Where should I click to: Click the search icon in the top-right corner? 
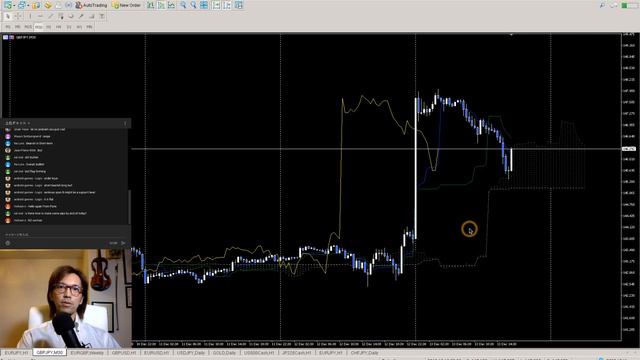[x=602, y=5]
